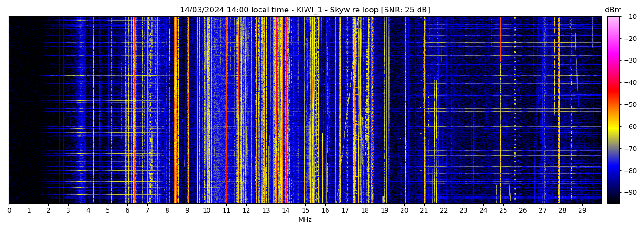Viewport: 644px width, 230px height.
Task: Click the plot title text with KIWI_1
Action: pyautogui.click(x=305, y=10)
